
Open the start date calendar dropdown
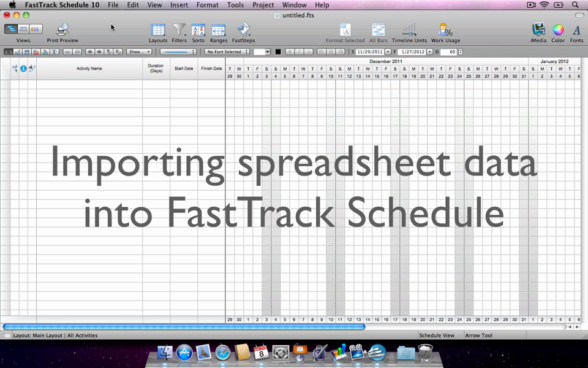[x=388, y=52]
